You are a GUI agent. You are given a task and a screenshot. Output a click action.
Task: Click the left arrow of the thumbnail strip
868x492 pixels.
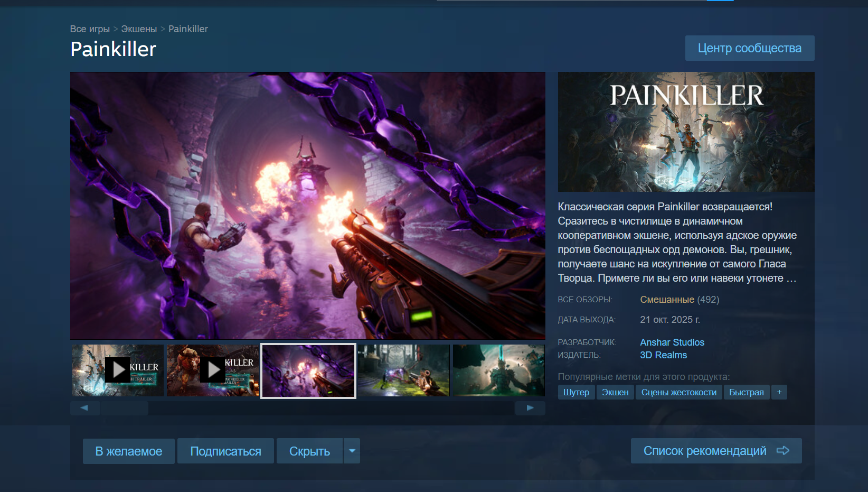coord(84,408)
